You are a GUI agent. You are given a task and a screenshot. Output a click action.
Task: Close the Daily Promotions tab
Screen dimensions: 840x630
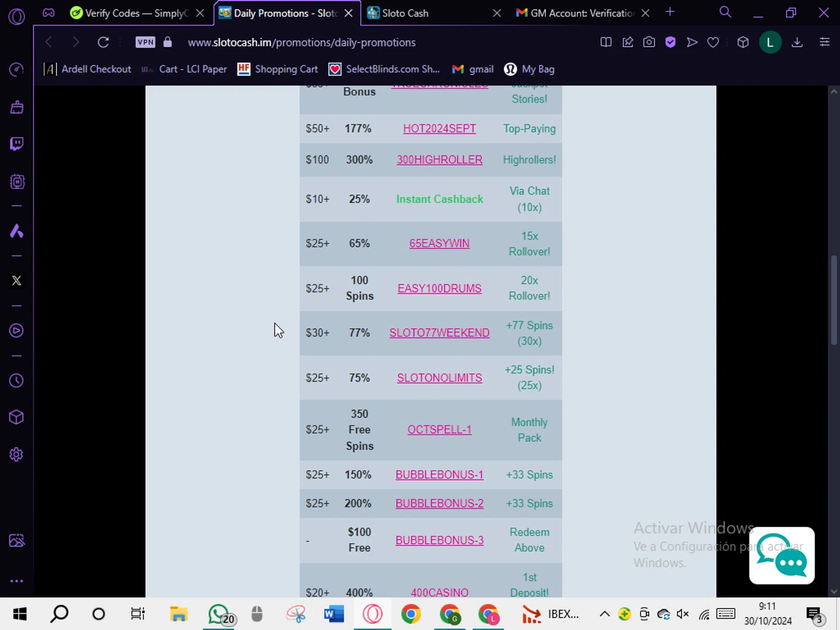point(348,13)
